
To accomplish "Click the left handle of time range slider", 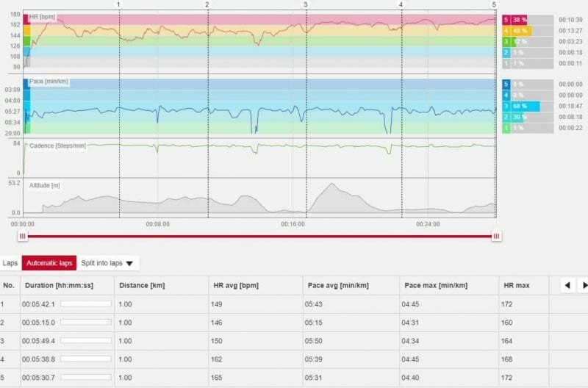I will (x=23, y=236).
